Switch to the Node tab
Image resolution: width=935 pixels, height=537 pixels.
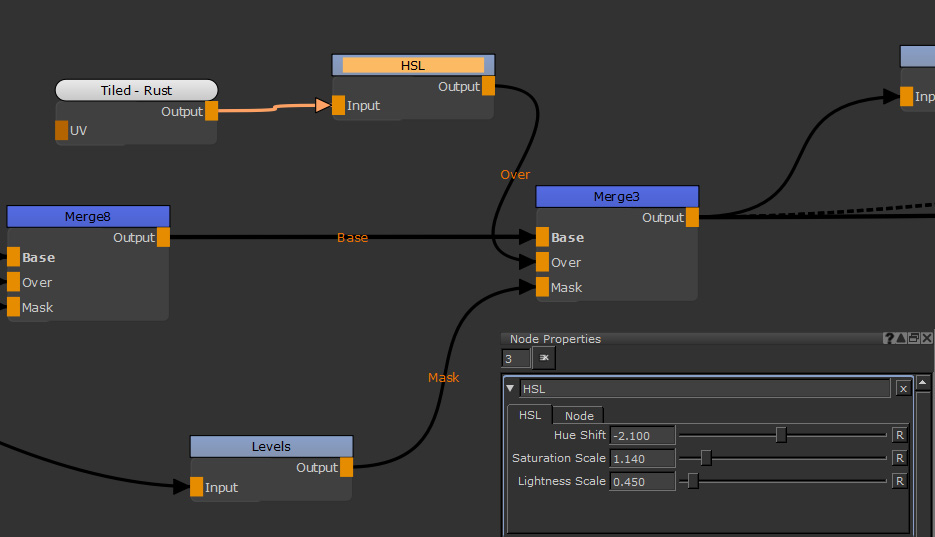point(579,415)
